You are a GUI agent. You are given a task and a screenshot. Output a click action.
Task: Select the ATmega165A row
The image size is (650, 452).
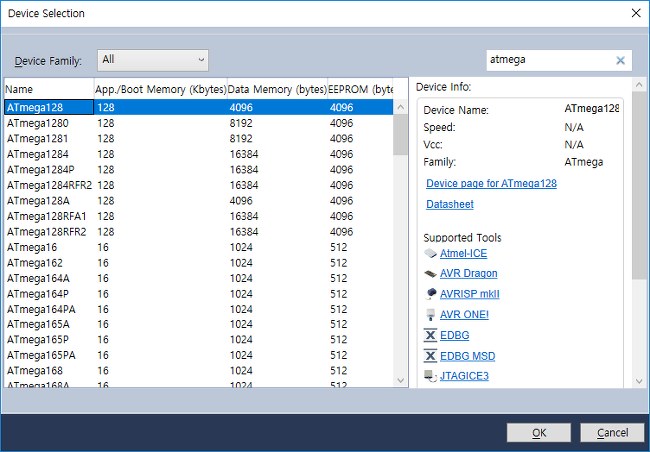tap(199, 324)
